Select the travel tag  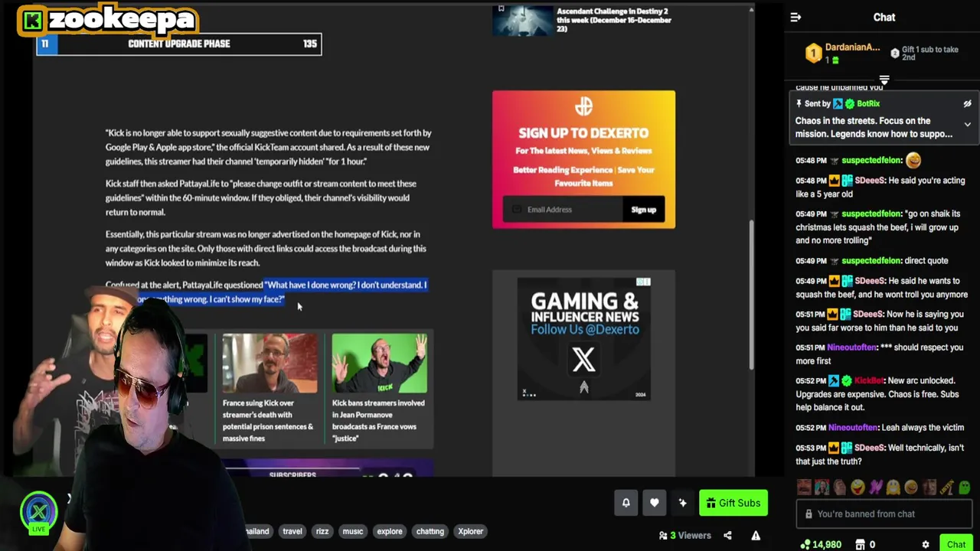click(292, 531)
